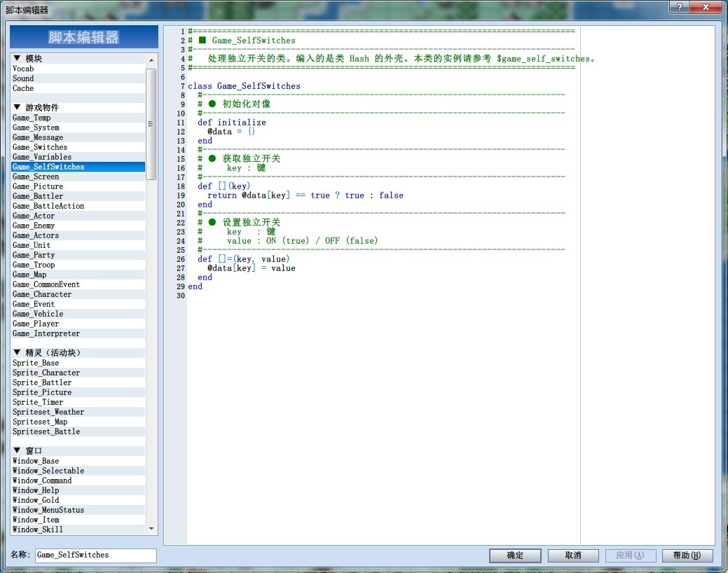Open the Window_Selectable script
The width and height of the screenshot is (728, 573).
pyautogui.click(x=78, y=471)
